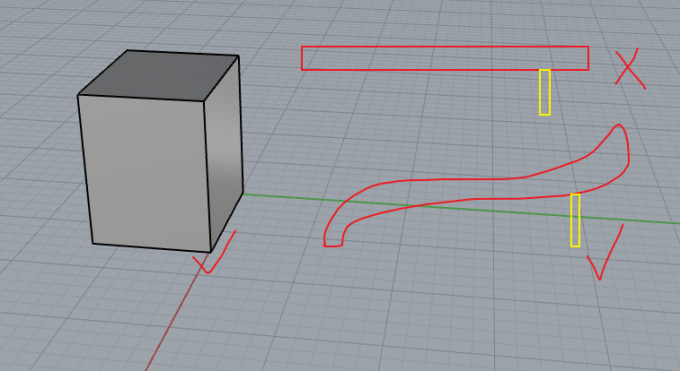Click the red checkmark beside the box
The image size is (680, 371).
point(214,253)
